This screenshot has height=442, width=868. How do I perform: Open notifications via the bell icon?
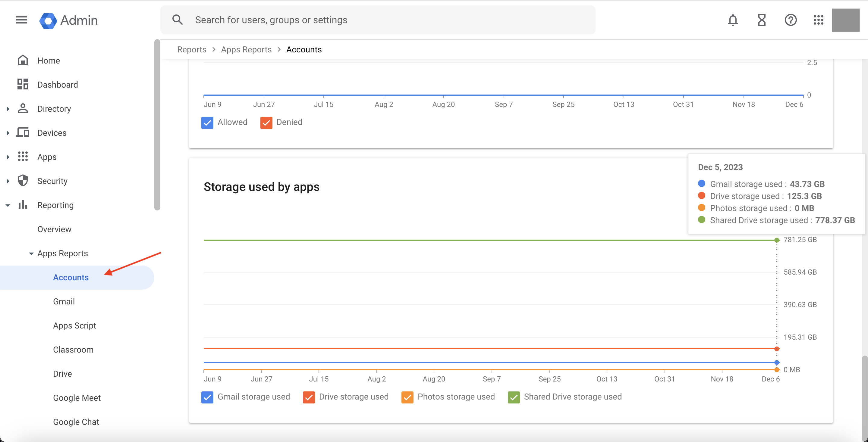pos(733,20)
